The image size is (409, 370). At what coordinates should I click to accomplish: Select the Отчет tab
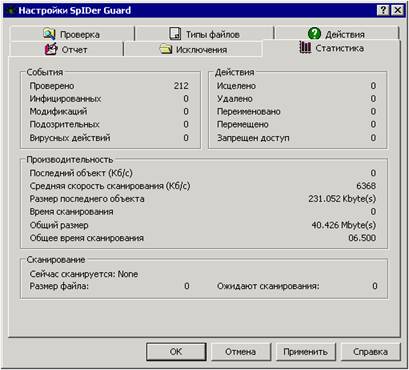click(66, 49)
